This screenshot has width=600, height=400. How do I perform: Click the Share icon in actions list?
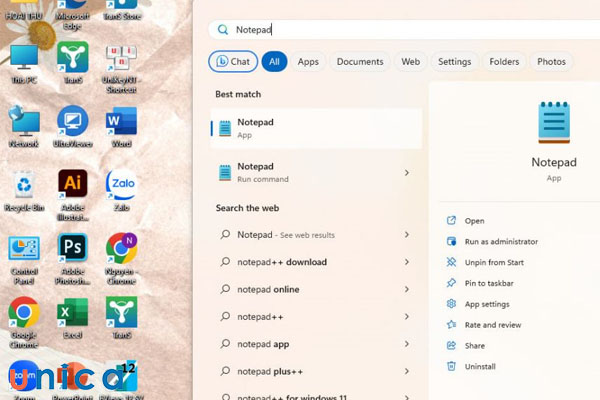point(452,345)
